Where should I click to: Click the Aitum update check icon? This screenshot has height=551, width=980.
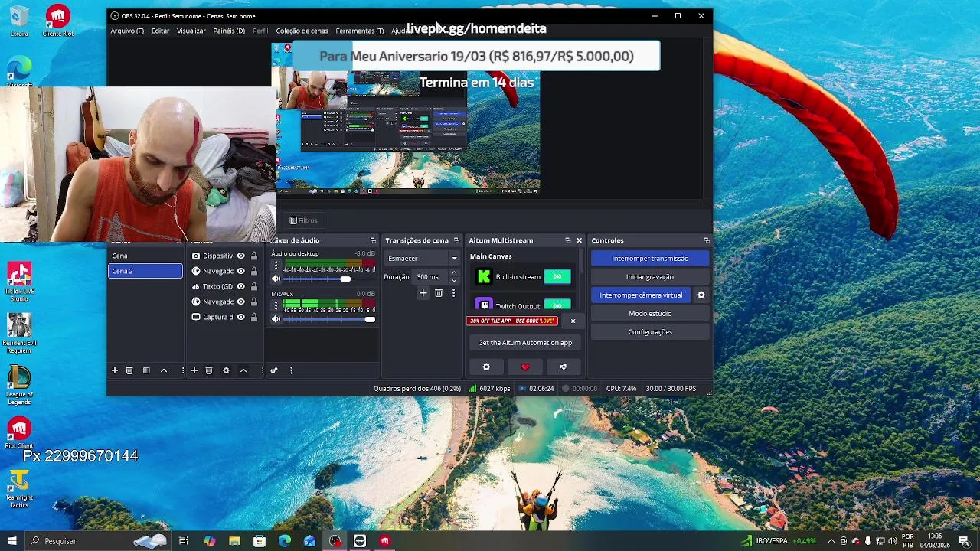(563, 367)
